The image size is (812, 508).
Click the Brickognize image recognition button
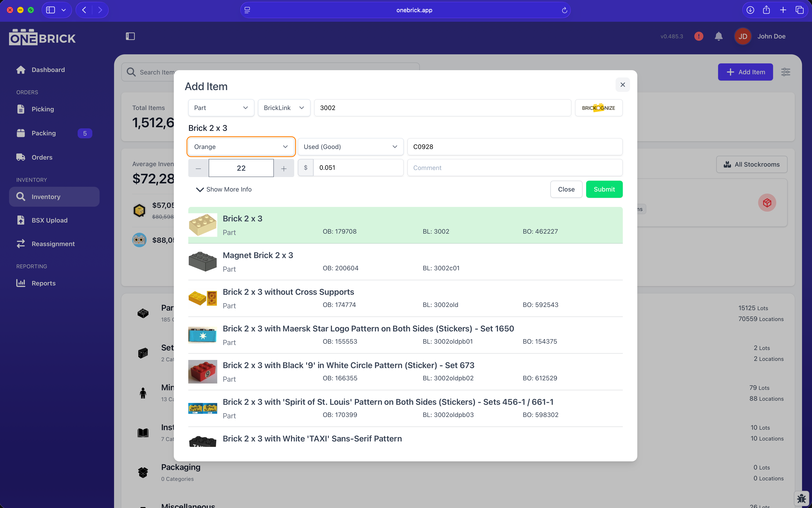[x=598, y=108]
